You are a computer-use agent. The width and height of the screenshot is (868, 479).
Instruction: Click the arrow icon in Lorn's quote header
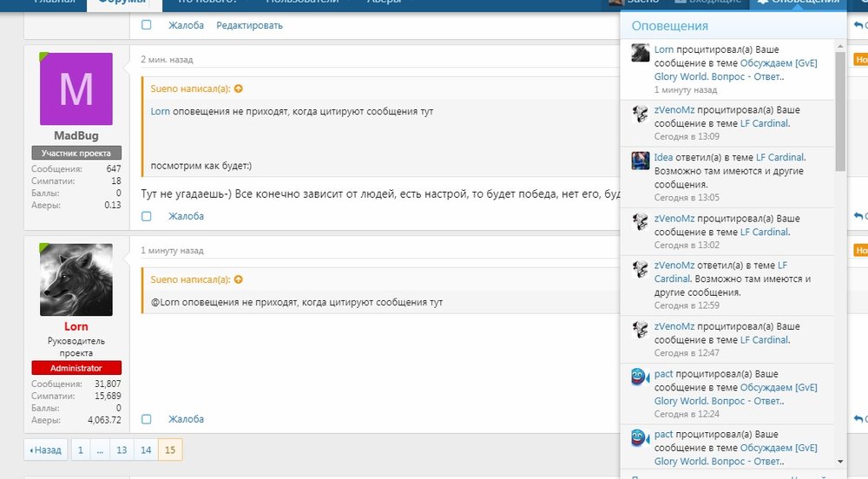click(x=239, y=279)
